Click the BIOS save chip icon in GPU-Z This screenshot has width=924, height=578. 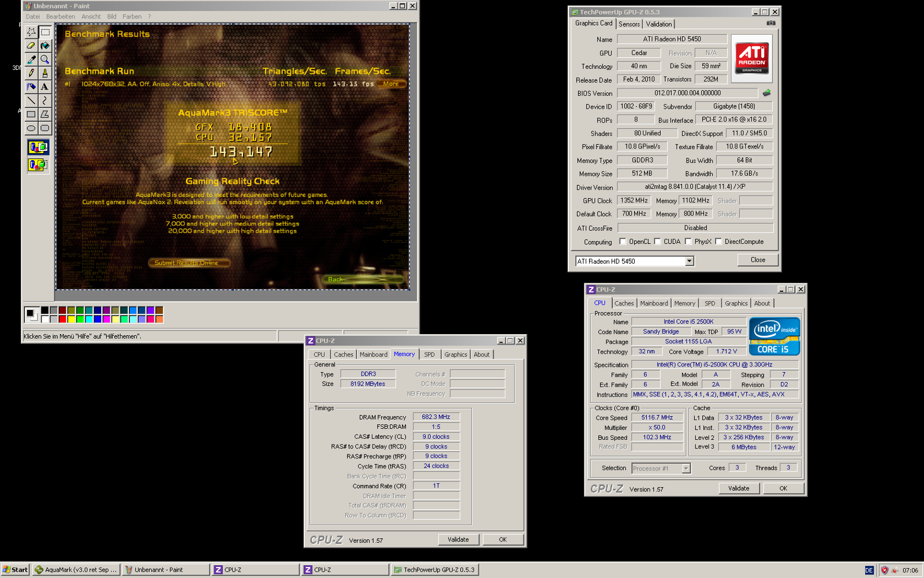coord(766,92)
